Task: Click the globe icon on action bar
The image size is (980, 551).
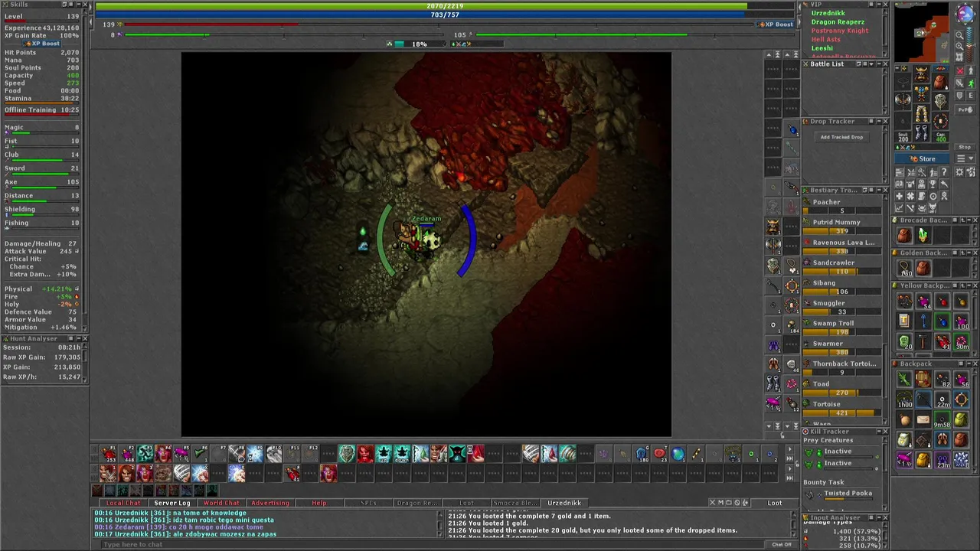Action: [678, 454]
